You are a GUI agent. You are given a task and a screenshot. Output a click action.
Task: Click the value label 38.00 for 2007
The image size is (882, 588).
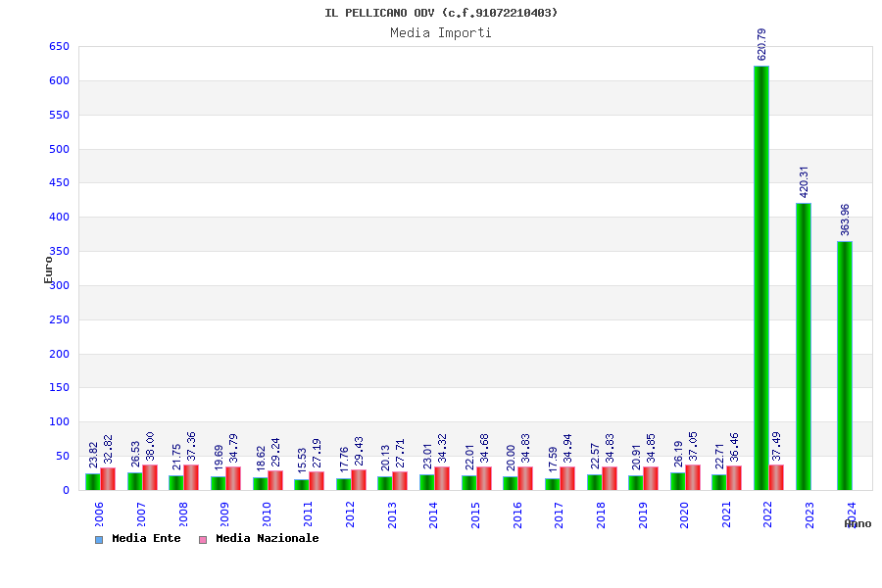tap(150, 446)
